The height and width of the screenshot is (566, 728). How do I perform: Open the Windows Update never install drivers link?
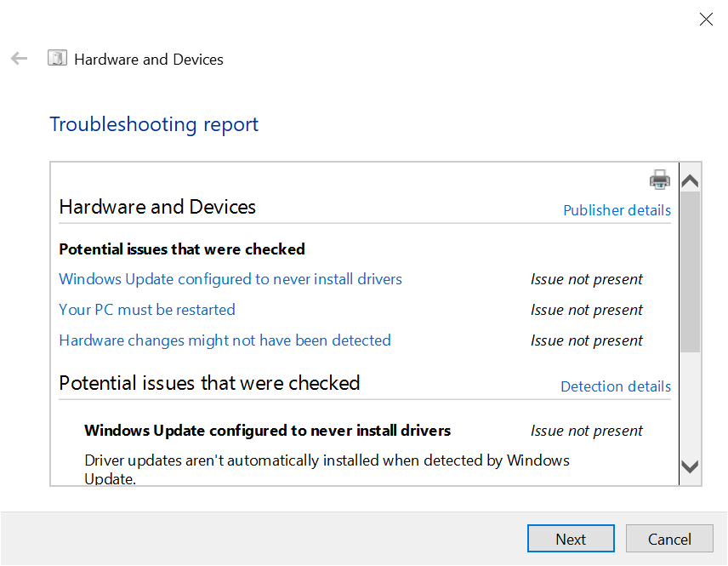coord(230,279)
